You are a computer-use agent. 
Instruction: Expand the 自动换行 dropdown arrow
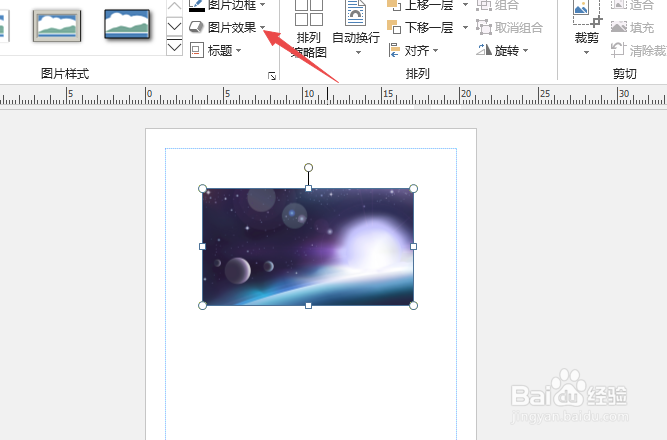pyautogui.click(x=358, y=53)
